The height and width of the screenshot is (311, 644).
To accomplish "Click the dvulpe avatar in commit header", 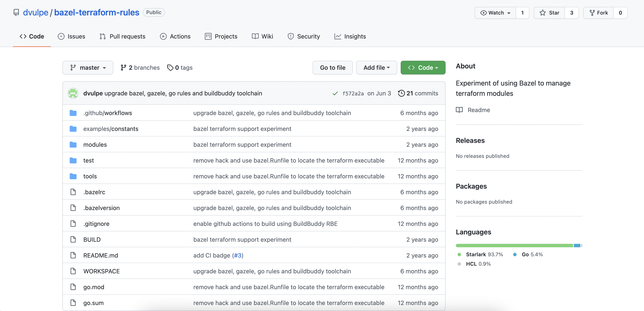I will 73,93.
